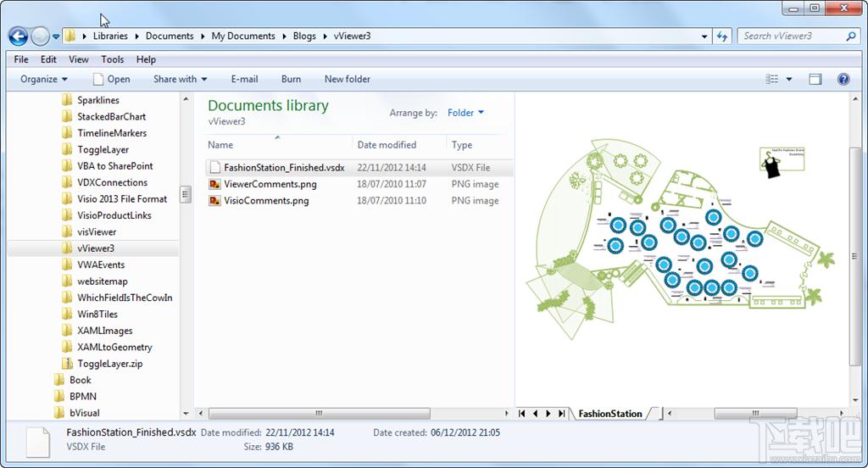Open the File menu
The image size is (868, 468).
tap(21, 59)
